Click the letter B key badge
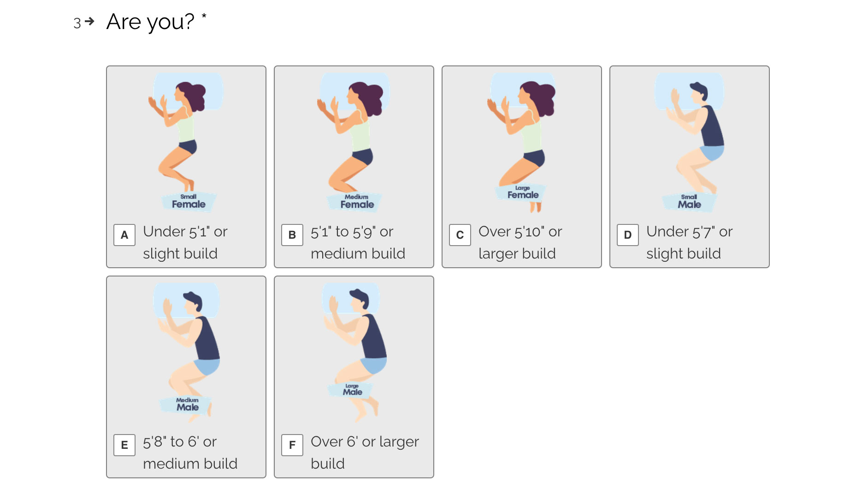This screenshot has height=488, width=868. click(292, 235)
